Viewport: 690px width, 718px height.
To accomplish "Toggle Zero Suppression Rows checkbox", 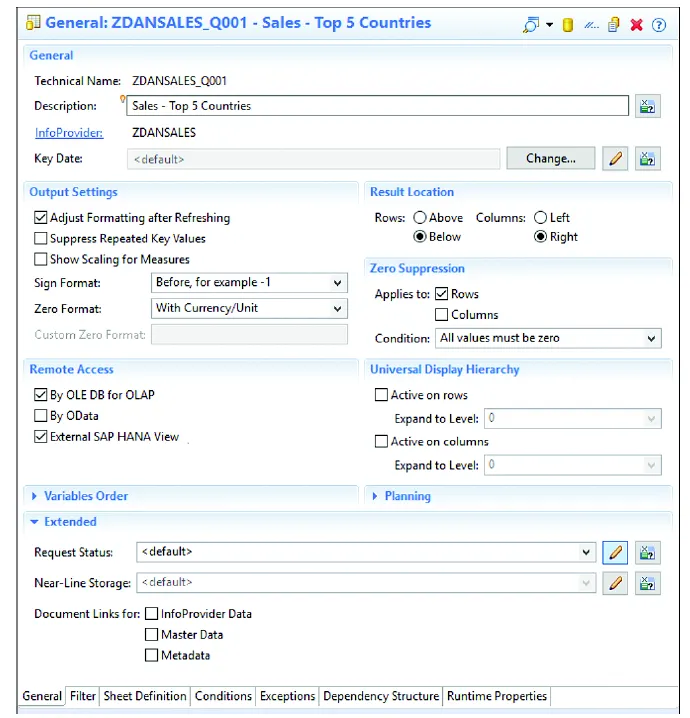I will click(x=441, y=294).
